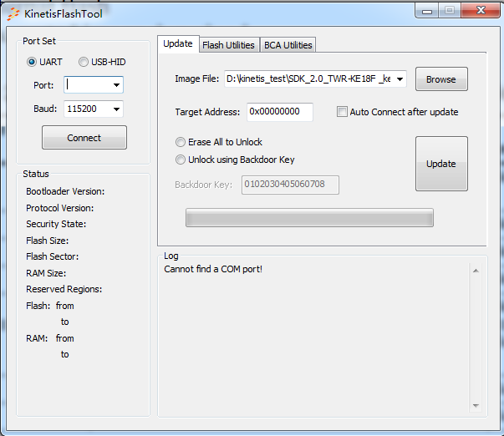The height and width of the screenshot is (436, 504).
Task: Open the Port dropdown list
Action: 116,85
